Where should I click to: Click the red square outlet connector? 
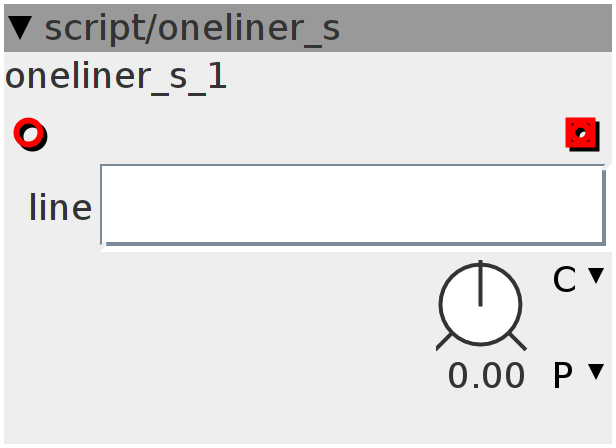tap(582, 134)
